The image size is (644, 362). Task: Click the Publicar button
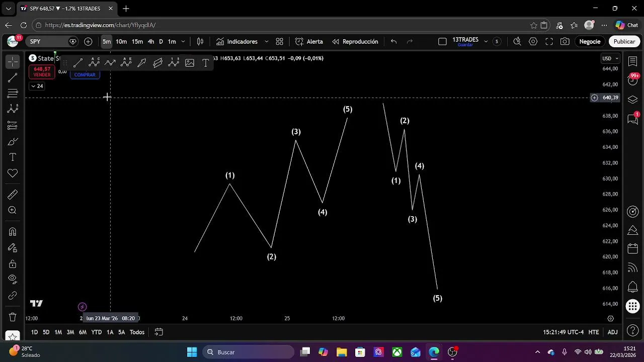[624, 42]
